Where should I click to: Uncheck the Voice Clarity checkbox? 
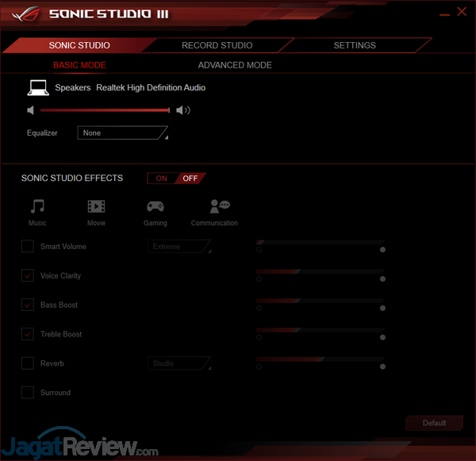[28, 275]
